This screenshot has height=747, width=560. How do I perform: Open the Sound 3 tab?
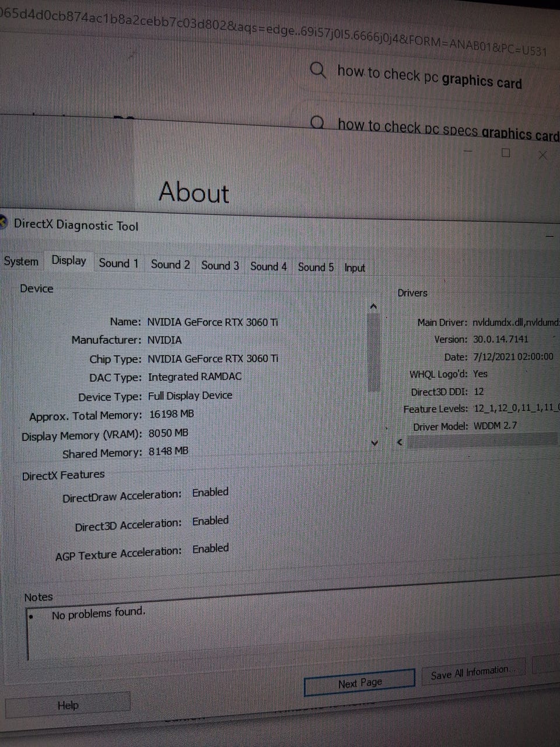(x=220, y=266)
